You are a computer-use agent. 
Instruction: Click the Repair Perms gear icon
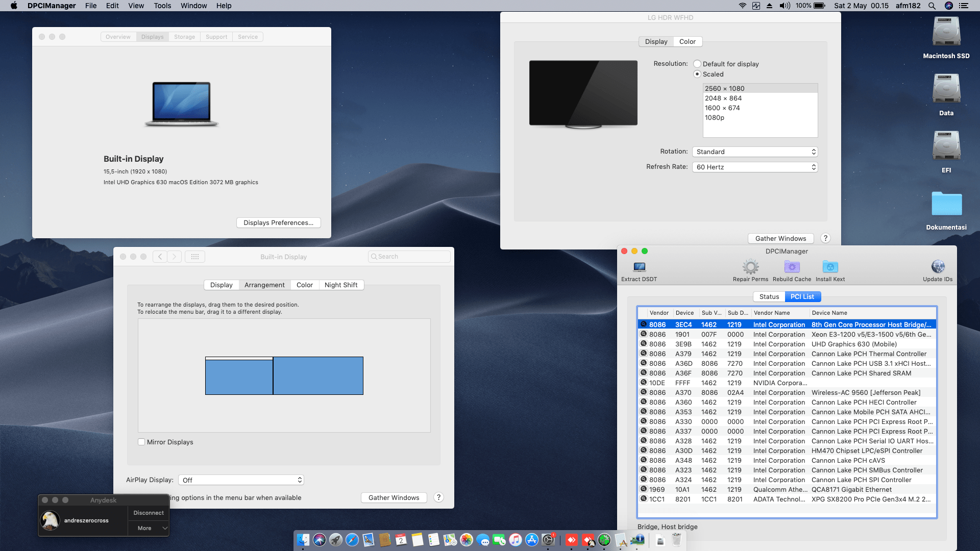point(750,266)
